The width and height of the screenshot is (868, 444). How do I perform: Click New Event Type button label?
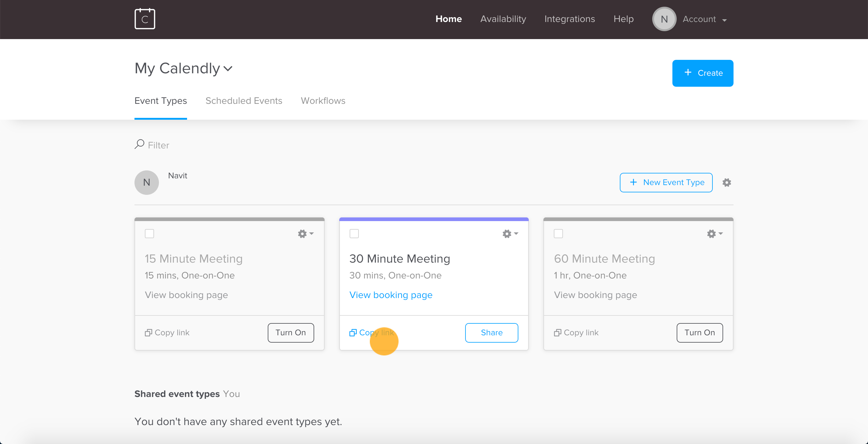[674, 182]
